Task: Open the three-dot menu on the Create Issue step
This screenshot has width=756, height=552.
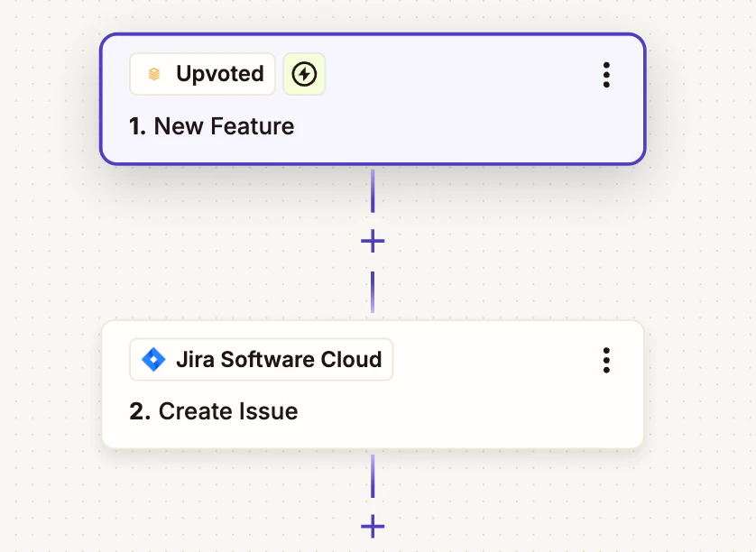Action: [606, 360]
